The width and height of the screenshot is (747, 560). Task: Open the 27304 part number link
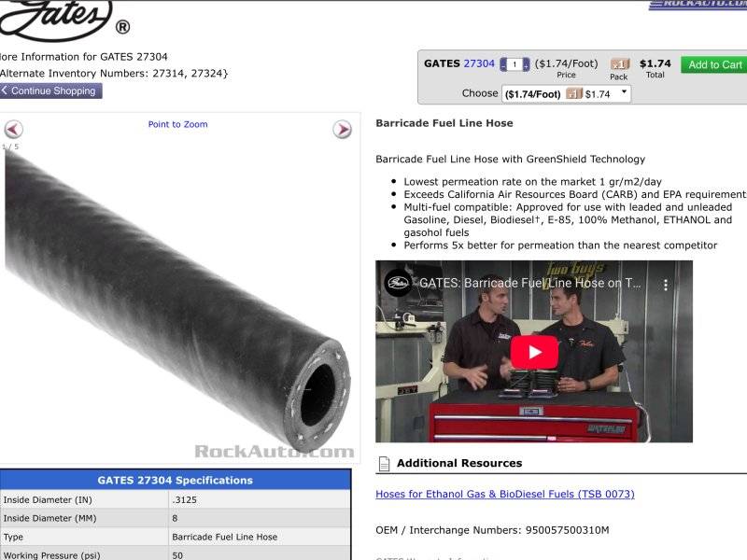pos(479,63)
